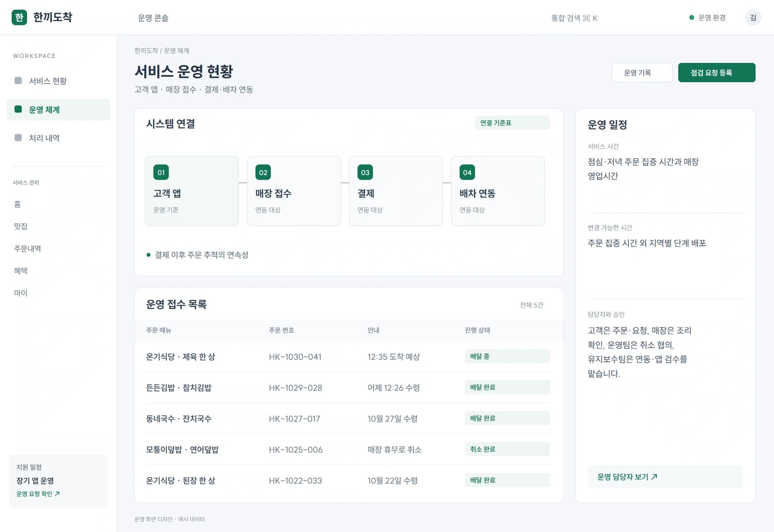The width and height of the screenshot is (774, 532).
Task: Click the 한끼도착 logo icon
Action: coord(19,17)
